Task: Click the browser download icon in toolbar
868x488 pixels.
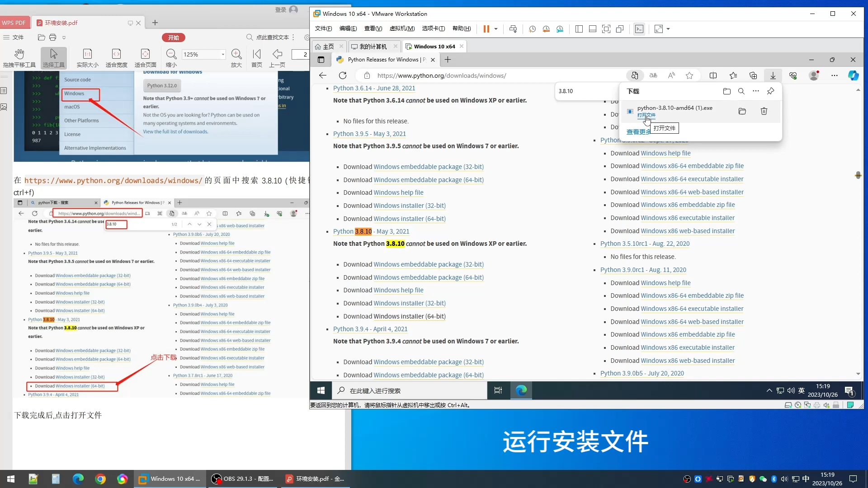Action: pos(773,75)
